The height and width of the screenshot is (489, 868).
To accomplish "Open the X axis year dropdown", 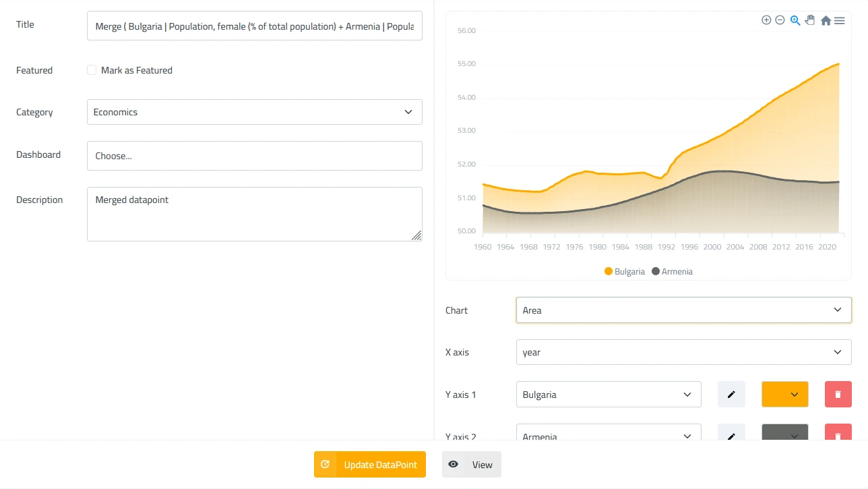I will pyautogui.click(x=683, y=352).
